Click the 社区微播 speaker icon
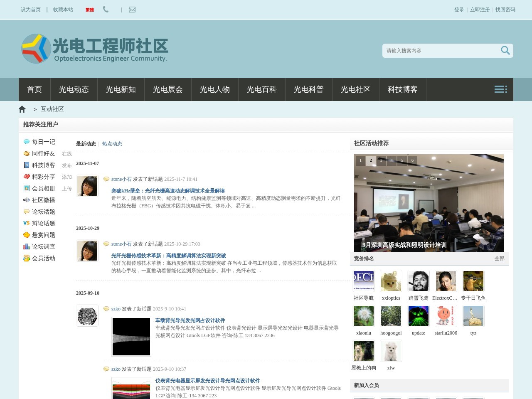 [26, 200]
